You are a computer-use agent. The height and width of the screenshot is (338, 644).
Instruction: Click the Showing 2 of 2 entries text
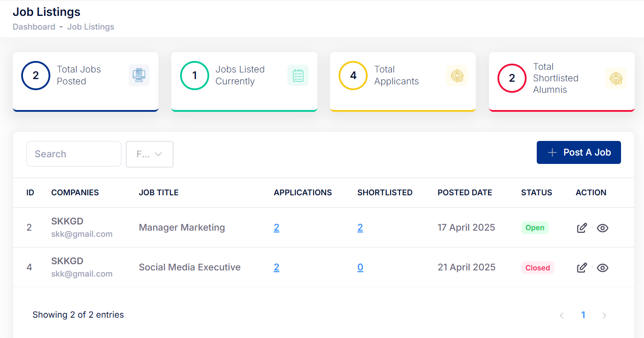78,315
